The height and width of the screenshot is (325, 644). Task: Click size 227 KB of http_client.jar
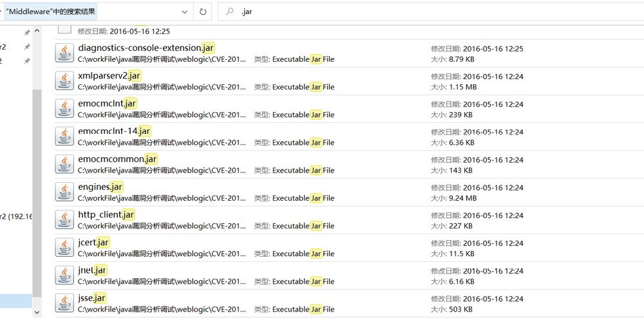click(x=452, y=226)
